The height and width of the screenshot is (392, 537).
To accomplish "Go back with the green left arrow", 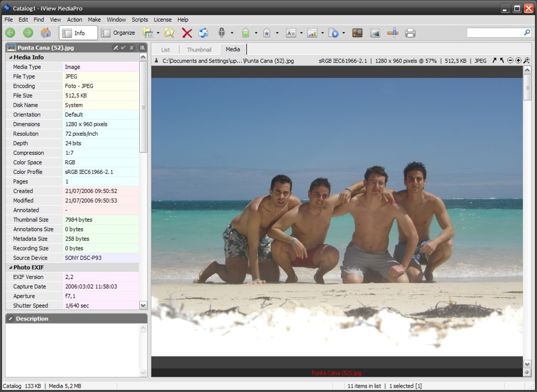I will [10, 33].
